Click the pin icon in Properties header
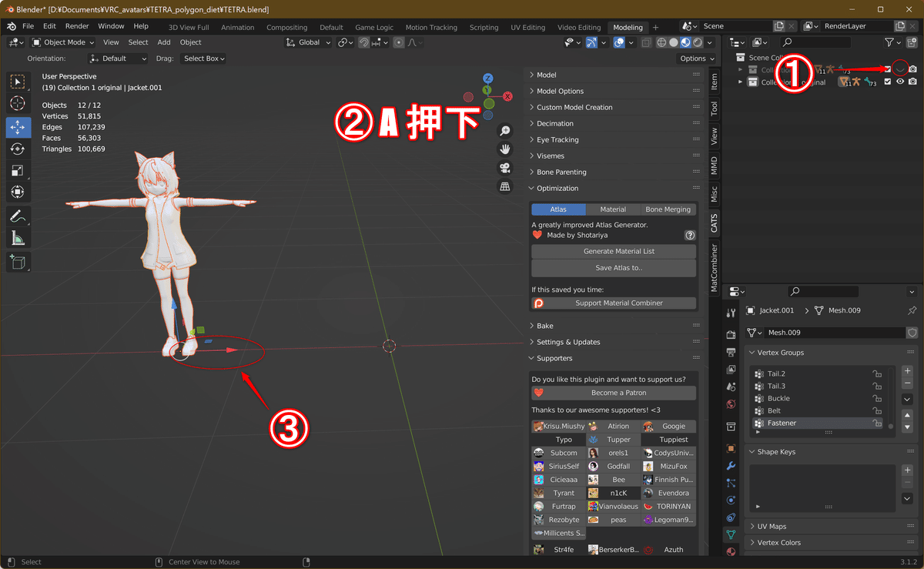924x569 pixels. click(912, 310)
